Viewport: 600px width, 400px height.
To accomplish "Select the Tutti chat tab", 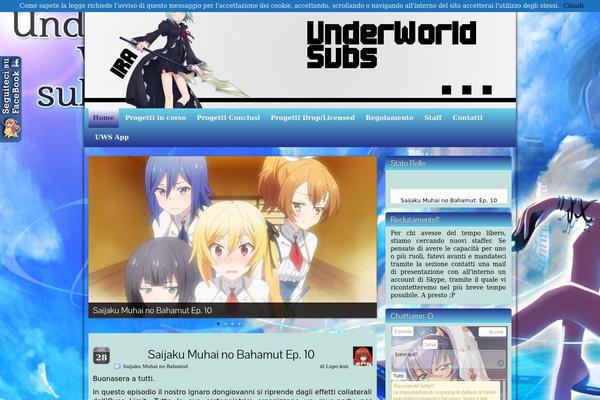I will coord(398,376).
